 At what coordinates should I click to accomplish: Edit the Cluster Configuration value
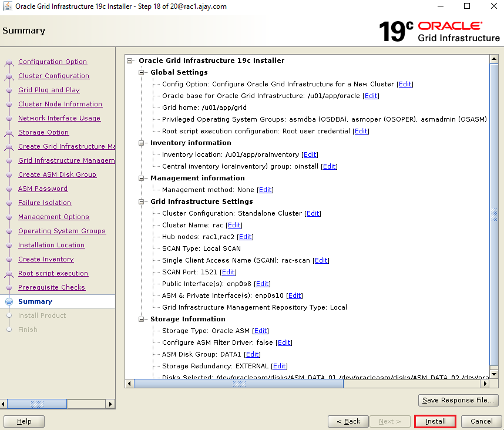[313, 213]
